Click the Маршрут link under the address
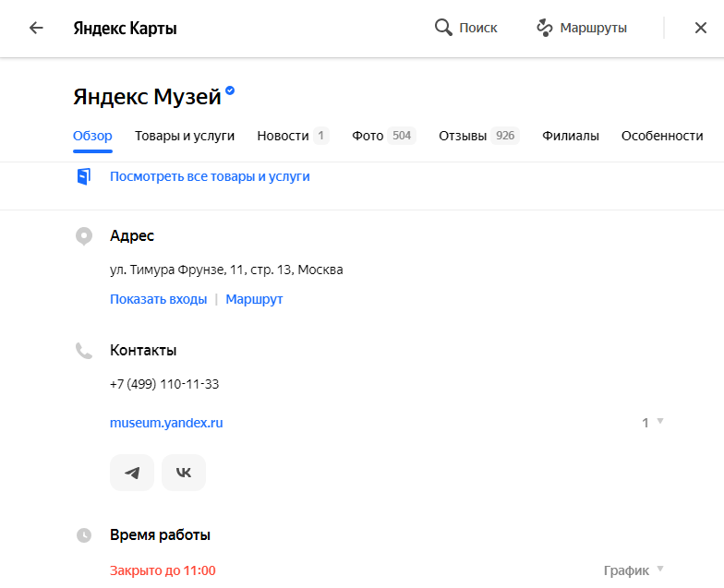This screenshot has width=724, height=588. click(254, 299)
